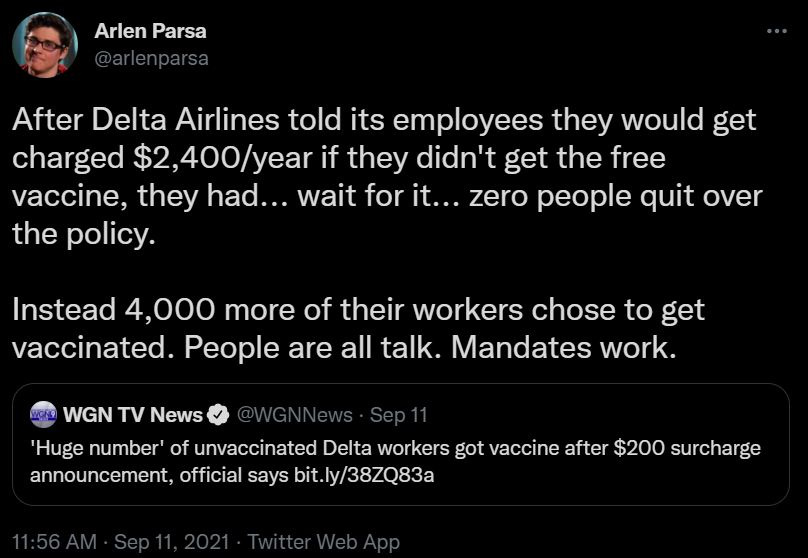808x558 pixels.
Task: Click the Sep 11, 2021 date text
Action: click(x=174, y=542)
